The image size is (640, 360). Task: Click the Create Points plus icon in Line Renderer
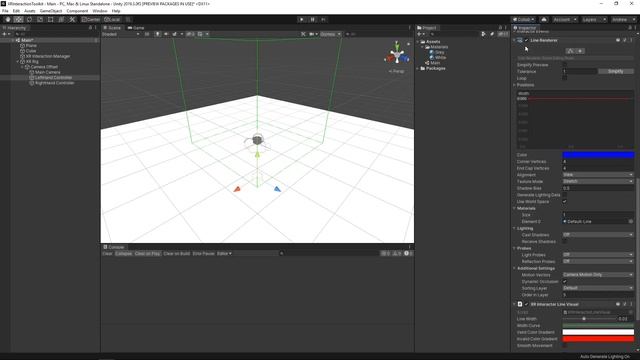click(580, 51)
